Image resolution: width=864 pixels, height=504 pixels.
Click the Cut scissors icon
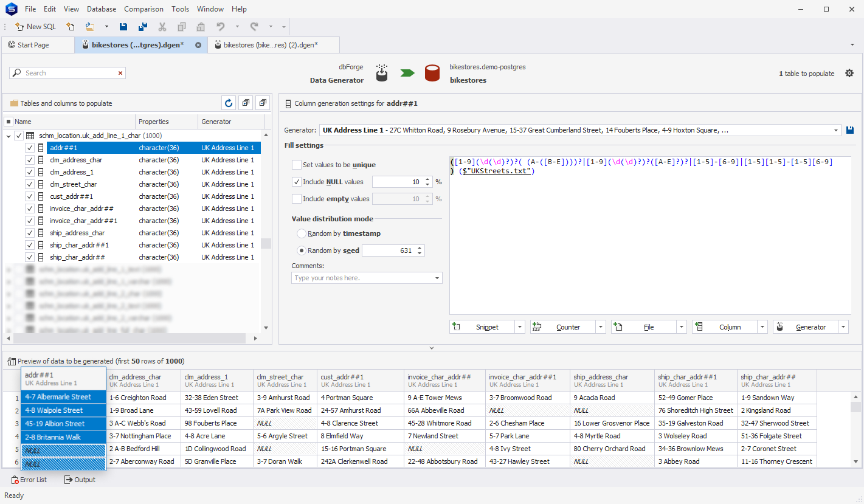[162, 27]
